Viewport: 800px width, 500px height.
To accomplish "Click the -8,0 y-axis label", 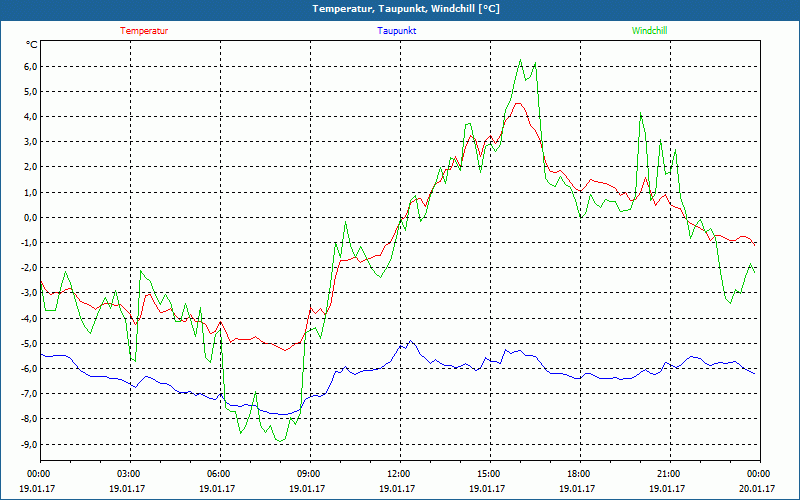I will [29, 419].
